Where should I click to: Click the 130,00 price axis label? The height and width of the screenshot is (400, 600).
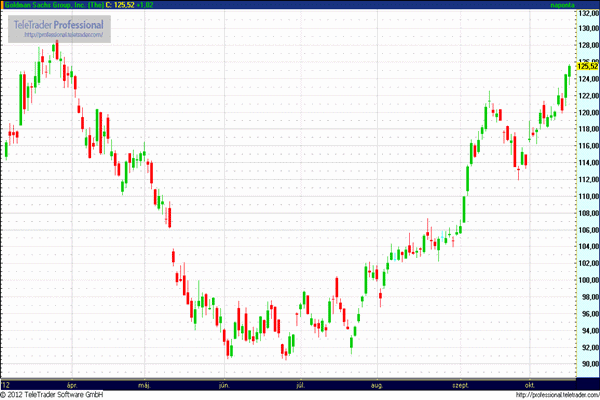(589, 28)
